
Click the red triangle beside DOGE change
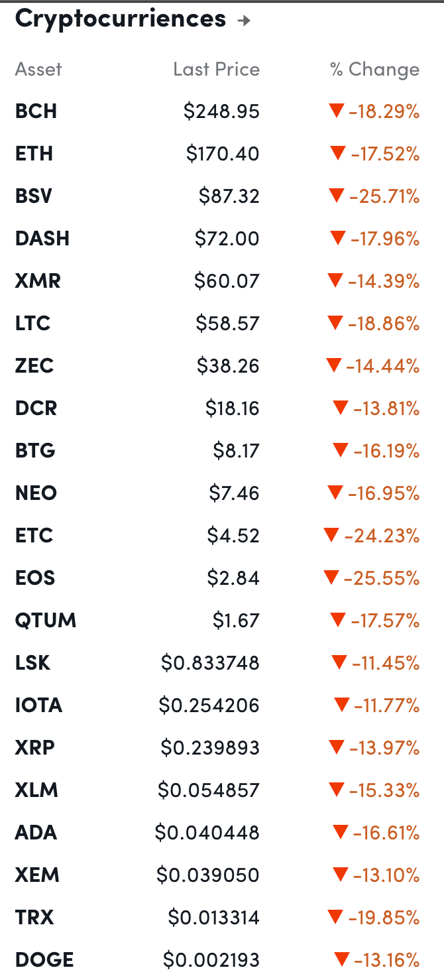[341, 959]
